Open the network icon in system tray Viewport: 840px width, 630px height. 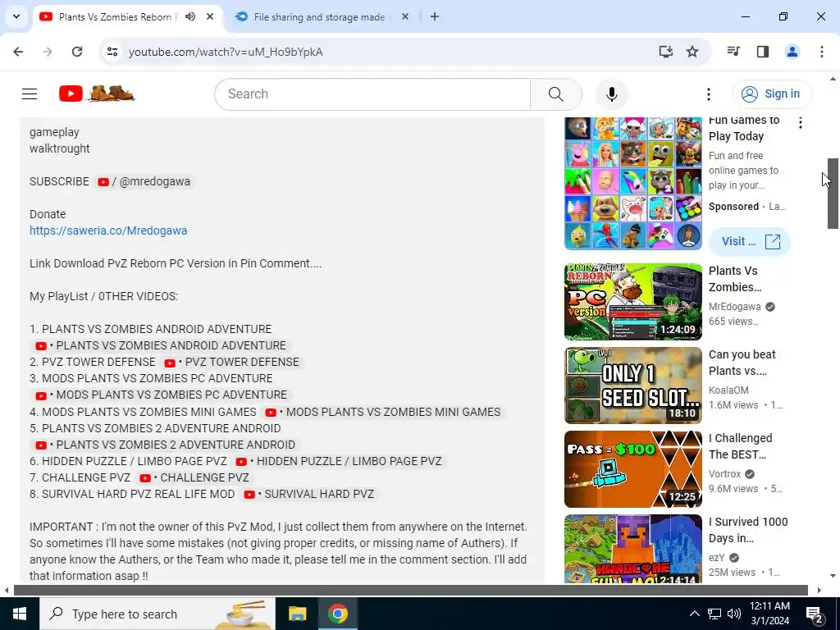pos(714,614)
